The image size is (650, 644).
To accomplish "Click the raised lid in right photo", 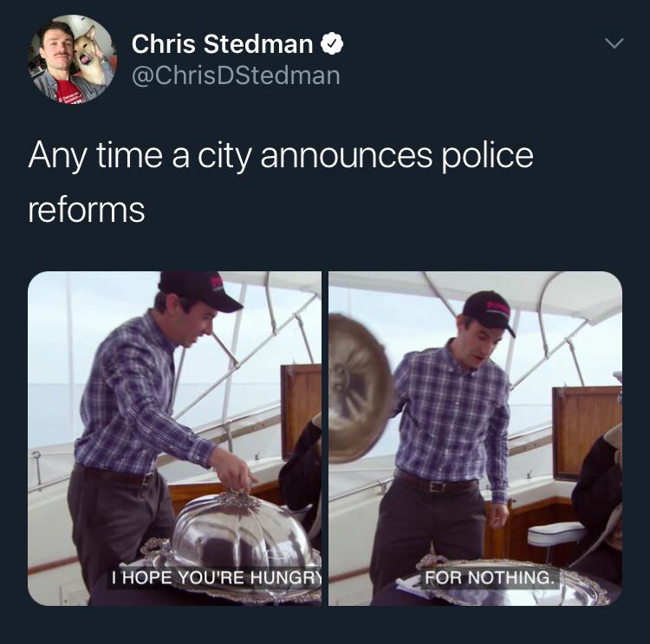I will coord(359,388).
